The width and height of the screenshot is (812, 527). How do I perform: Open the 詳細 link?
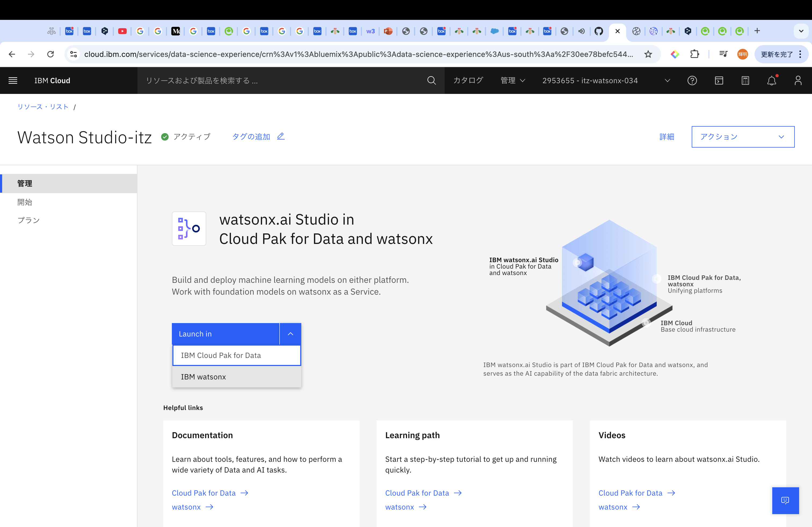tap(666, 137)
